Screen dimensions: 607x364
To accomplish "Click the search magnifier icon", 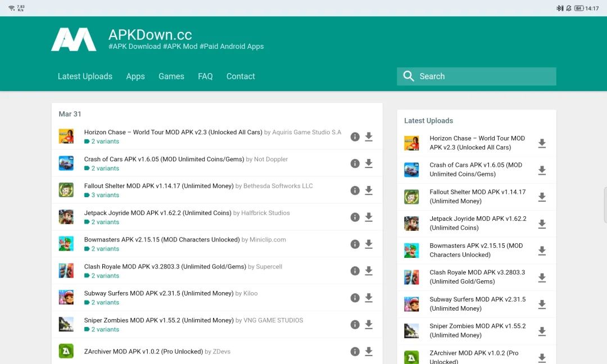I will [409, 76].
